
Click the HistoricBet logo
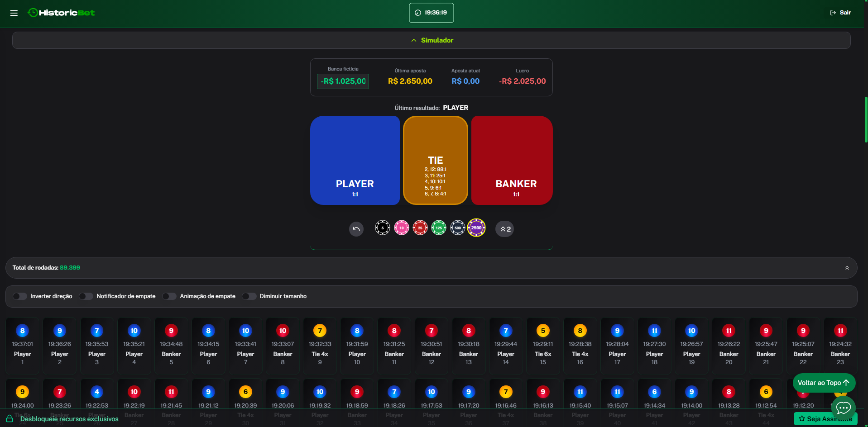click(x=62, y=13)
